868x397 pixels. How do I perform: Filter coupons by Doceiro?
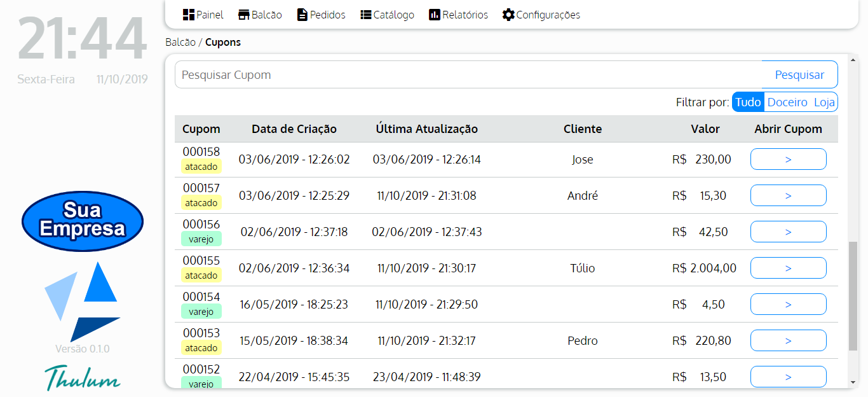pyautogui.click(x=787, y=102)
